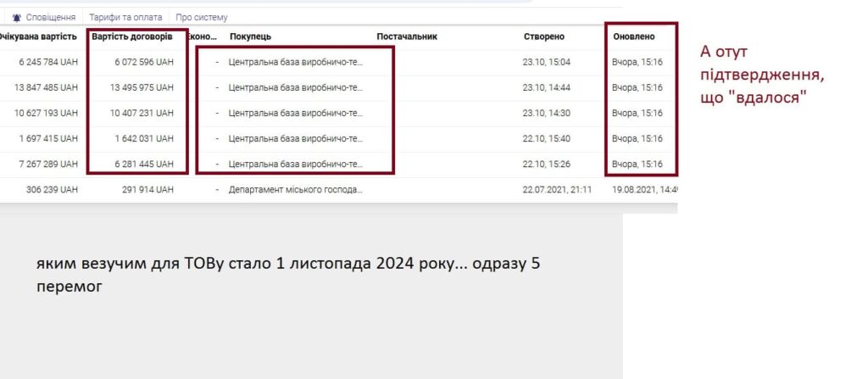Click the created date 22.07.2021, 21:11

[557, 190]
